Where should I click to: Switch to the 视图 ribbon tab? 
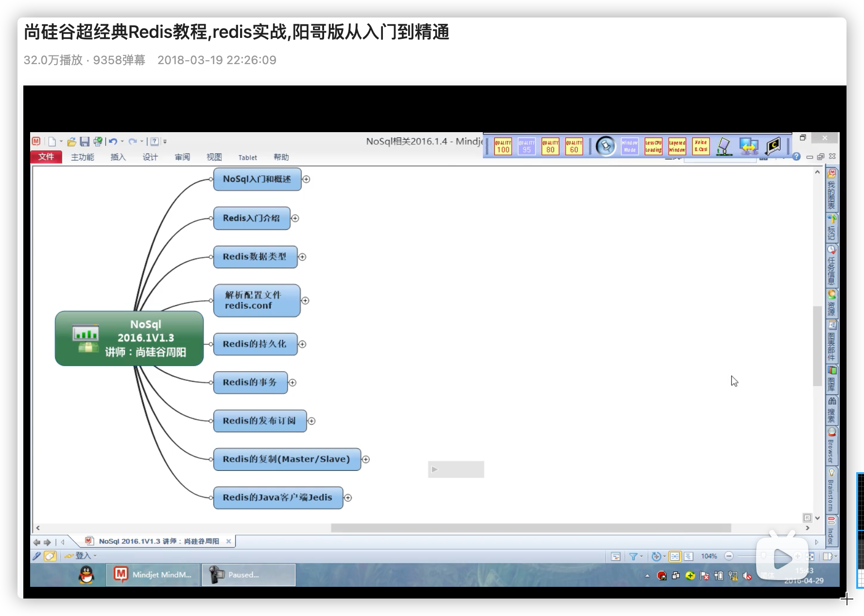pos(214,157)
